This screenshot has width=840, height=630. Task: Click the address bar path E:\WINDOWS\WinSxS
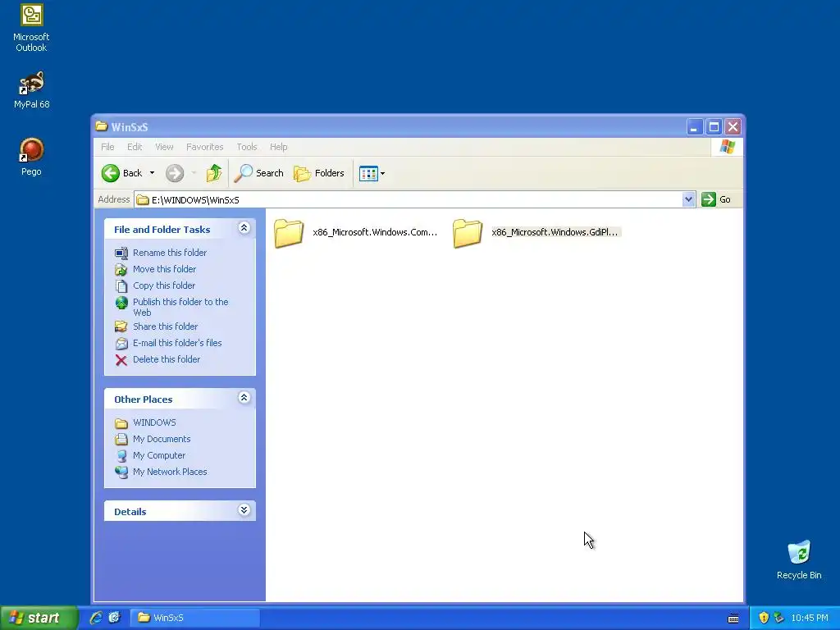(195, 200)
